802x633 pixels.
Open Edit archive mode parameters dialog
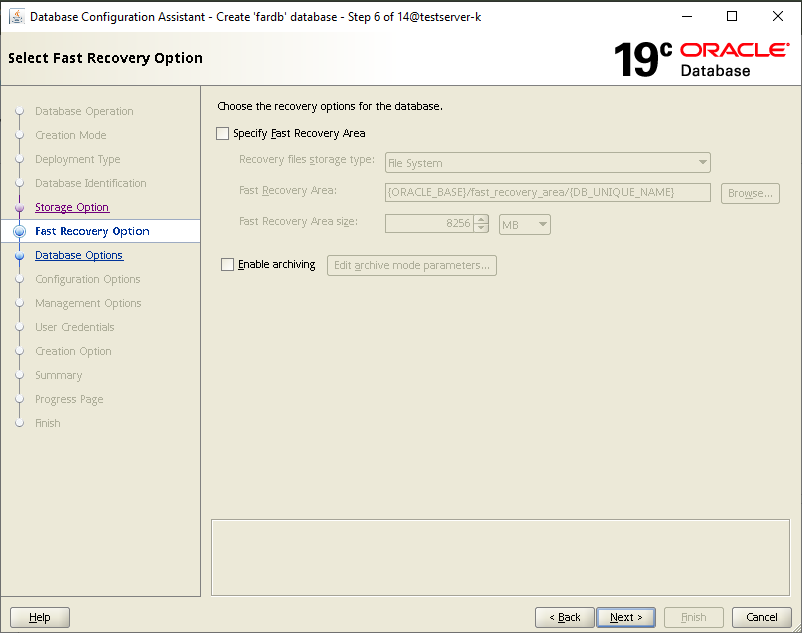click(x=412, y=265)
